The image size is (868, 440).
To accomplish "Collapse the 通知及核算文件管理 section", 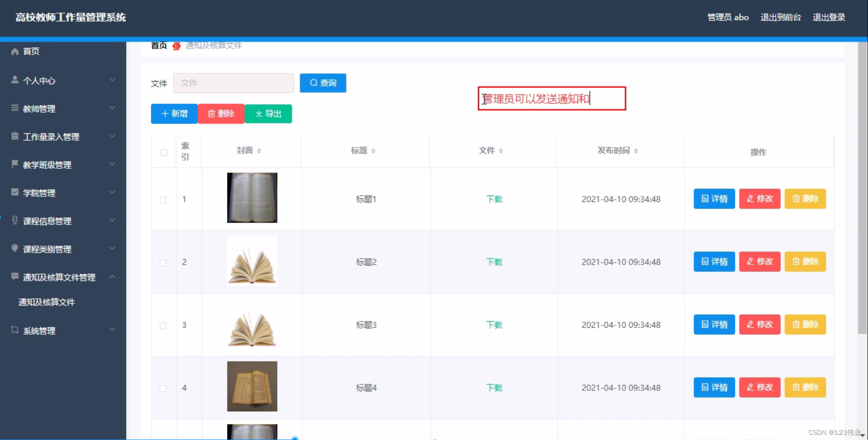I will point(112,277).
